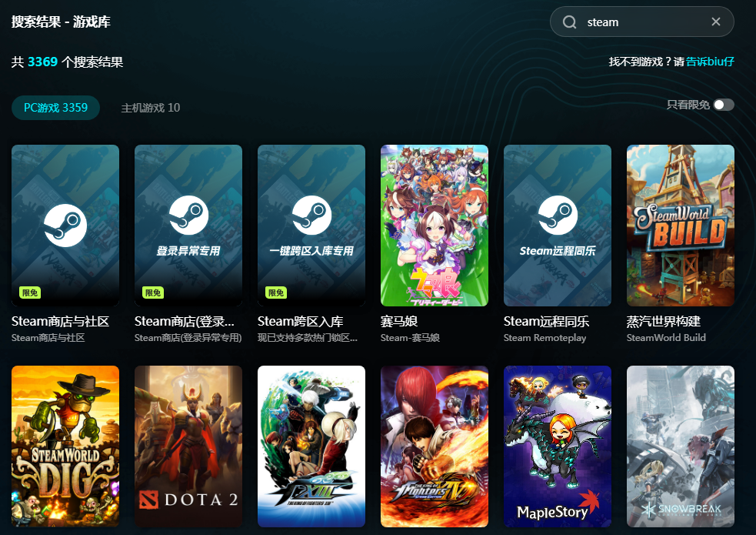
Task: Switch to 主机游戏 10 tab
Action: (x=151, y=108)
